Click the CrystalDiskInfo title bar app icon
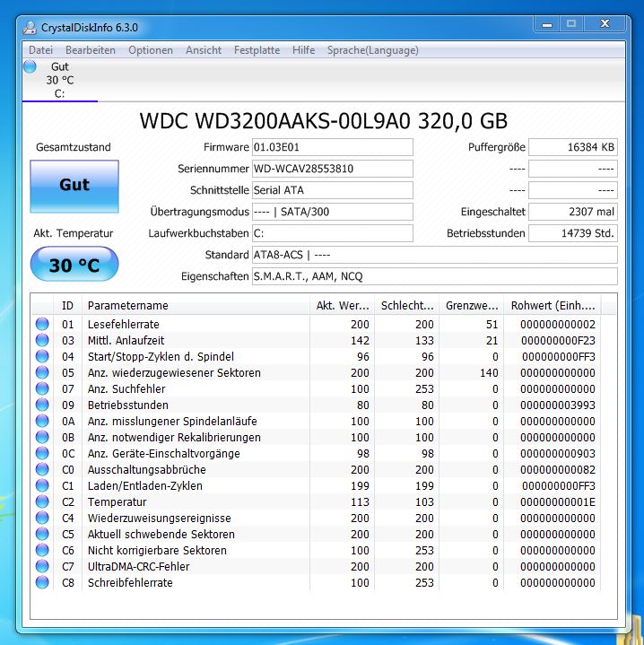The height and width of the screenshot is (645, 644). [30, 28]
